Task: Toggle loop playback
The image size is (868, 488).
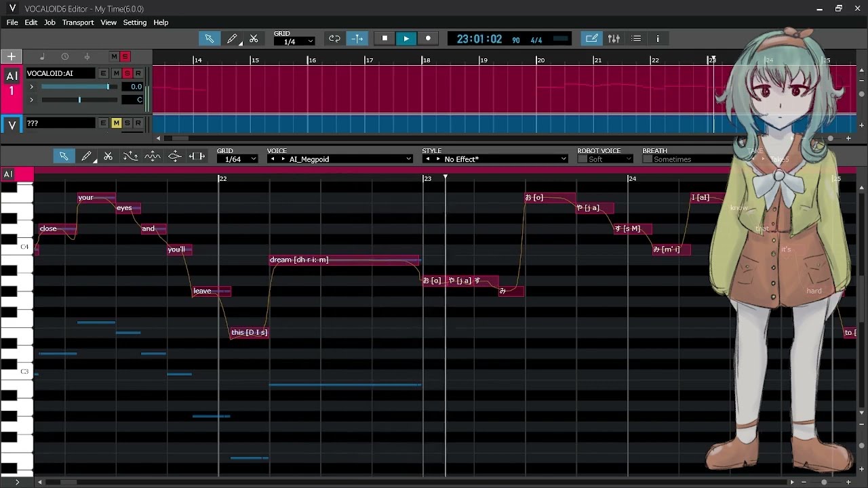Action: (x=334, y=39)
